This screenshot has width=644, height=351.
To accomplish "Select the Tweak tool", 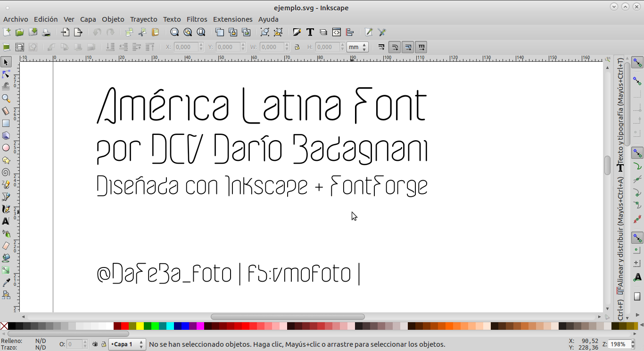I will pyautogui.click(x=6, y=86).
